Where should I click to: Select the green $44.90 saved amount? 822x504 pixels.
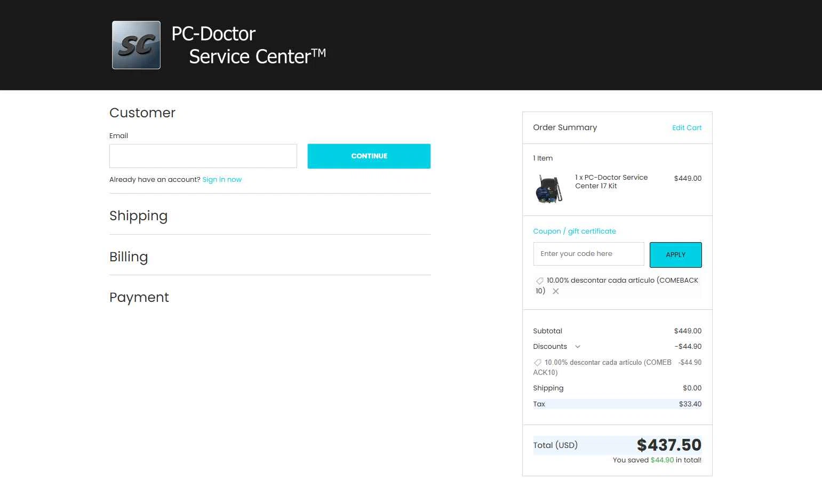tap(662, 460)
